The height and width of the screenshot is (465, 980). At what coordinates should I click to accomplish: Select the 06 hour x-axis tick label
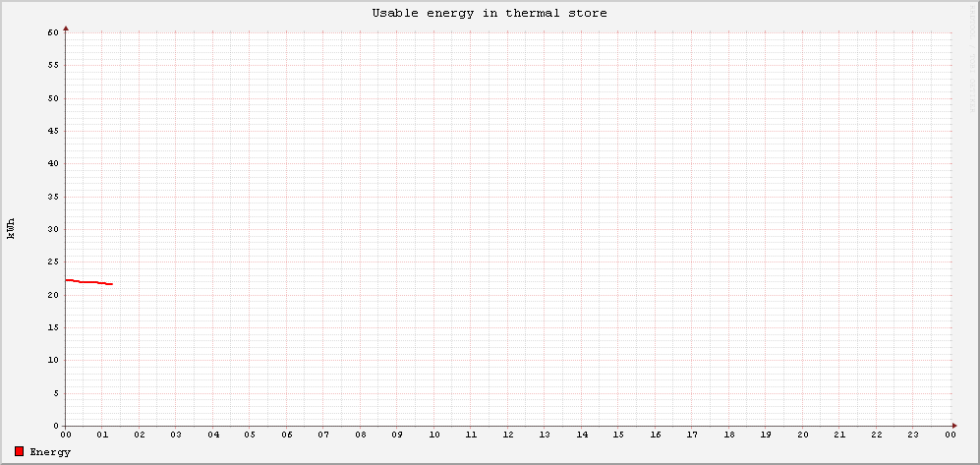tap(287, 435)
